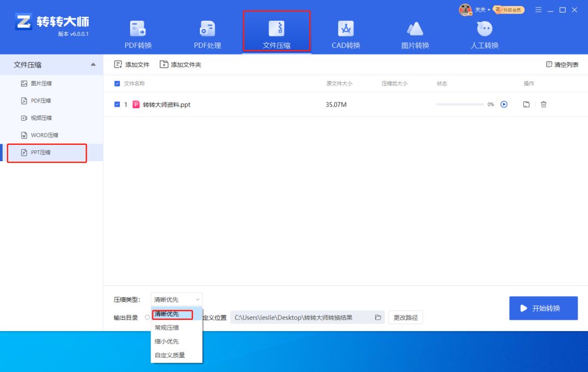This screenshot has height=372, width=588.
Task: Open the 压缩类型 dropdown
Action: point(175,299)
